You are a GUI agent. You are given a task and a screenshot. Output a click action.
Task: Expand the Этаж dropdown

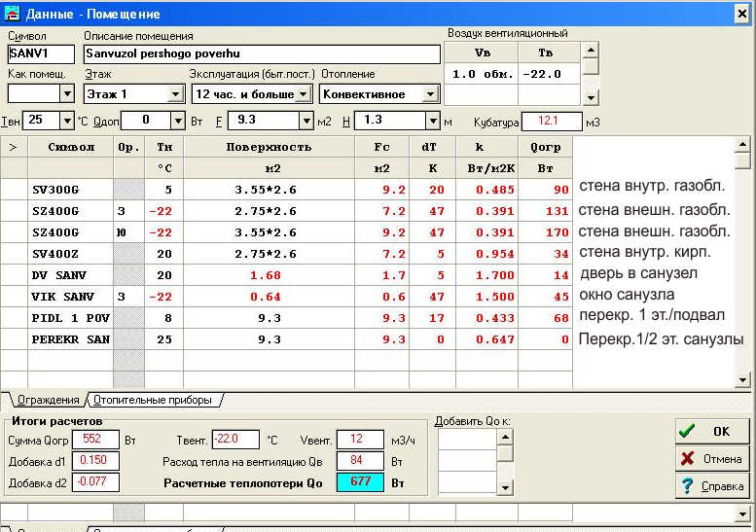175,94
